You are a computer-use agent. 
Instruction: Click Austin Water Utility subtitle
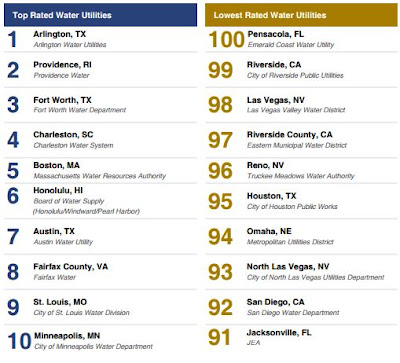click(x=63, y=242)
